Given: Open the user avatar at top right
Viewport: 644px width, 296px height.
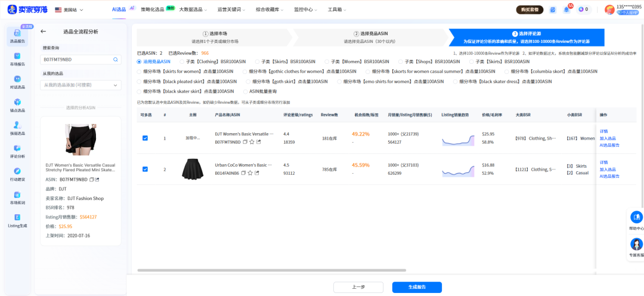Looking at the screenshot, I should pos(609,10).
